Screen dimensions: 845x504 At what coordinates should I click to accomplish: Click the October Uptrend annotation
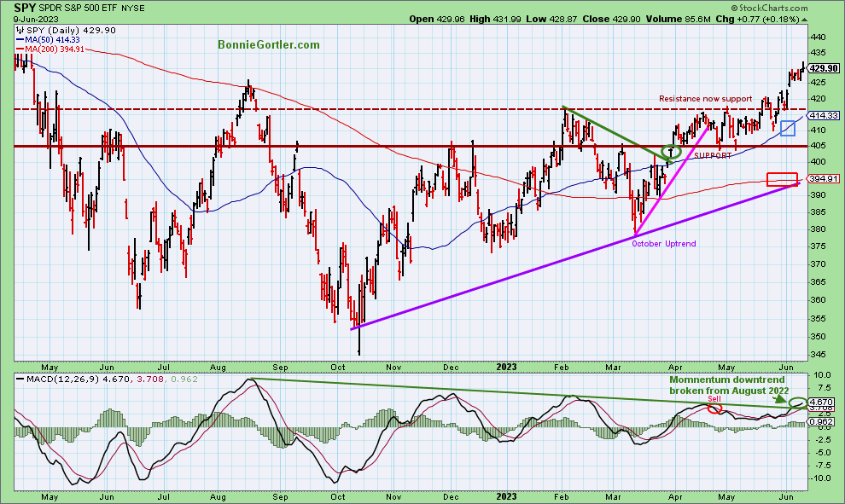click(663, 244)
